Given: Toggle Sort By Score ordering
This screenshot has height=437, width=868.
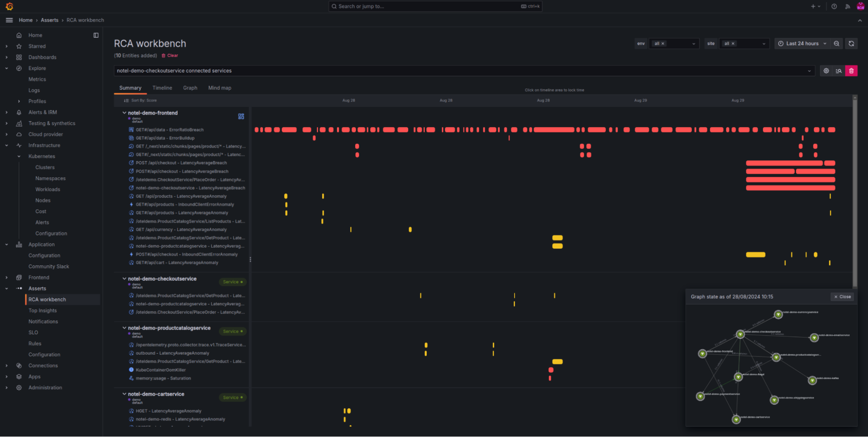Looking at the screenshot, I should [x=140, y=100].
